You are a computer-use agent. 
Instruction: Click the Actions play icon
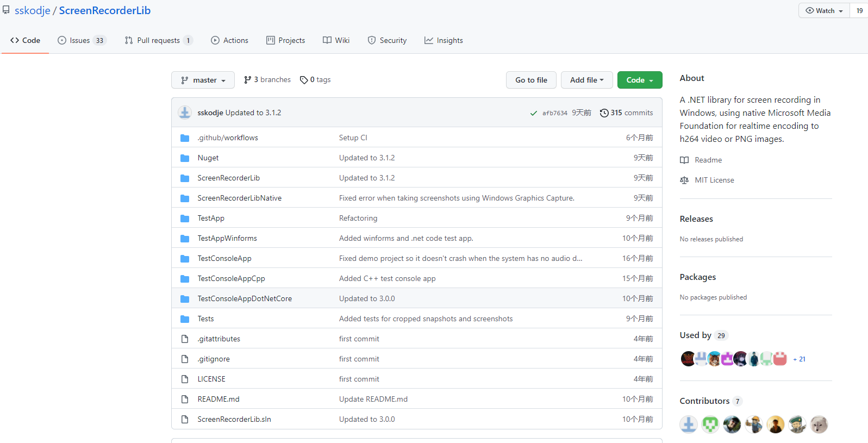[x=215, y=40]
